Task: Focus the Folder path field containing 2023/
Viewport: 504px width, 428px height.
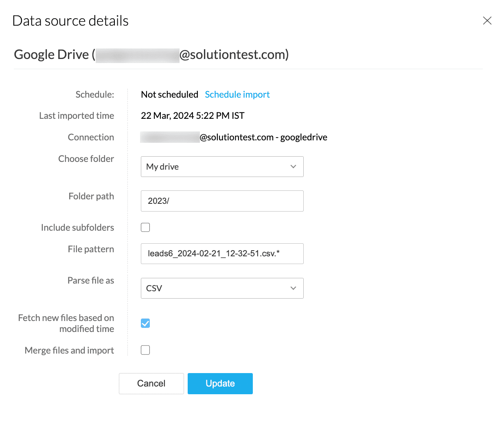Action: (x=222, y=201)
